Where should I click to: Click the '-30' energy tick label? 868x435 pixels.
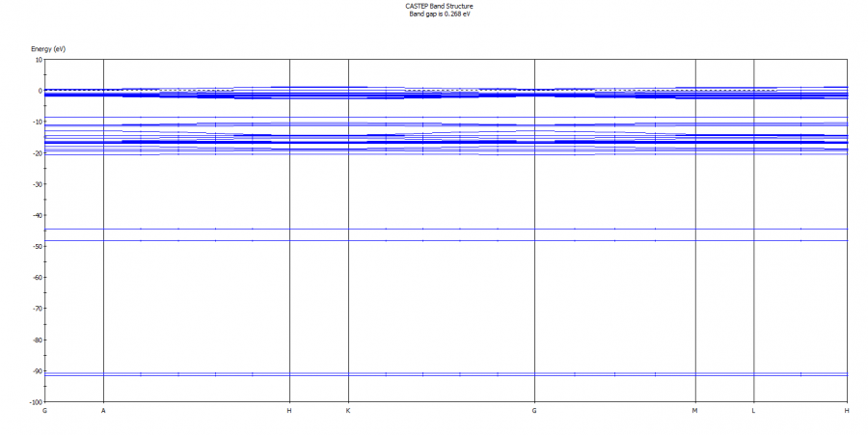tap(37, 184)
